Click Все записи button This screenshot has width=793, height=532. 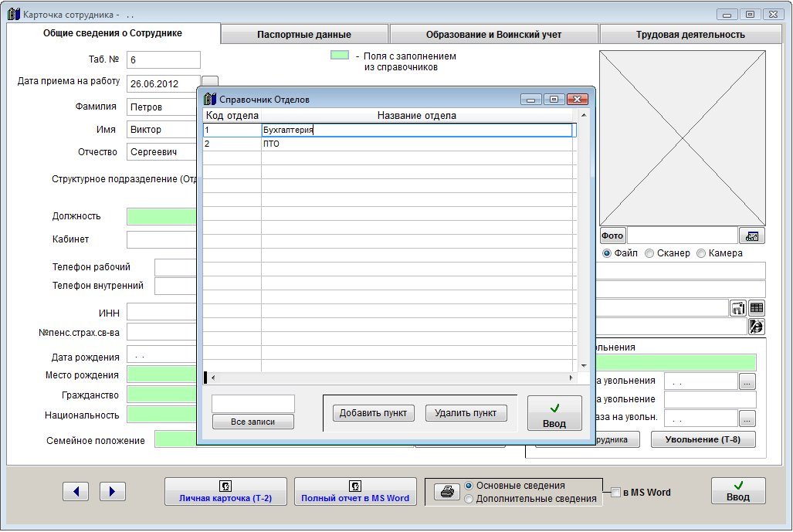[x=252, y=422]
